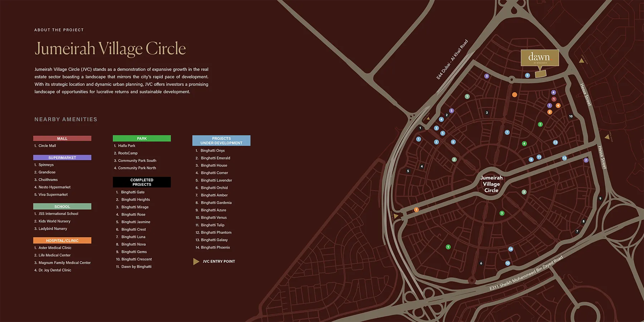Toggle the MALL amenities category header
Screen dimensions: 644x322
coord(62,138)
